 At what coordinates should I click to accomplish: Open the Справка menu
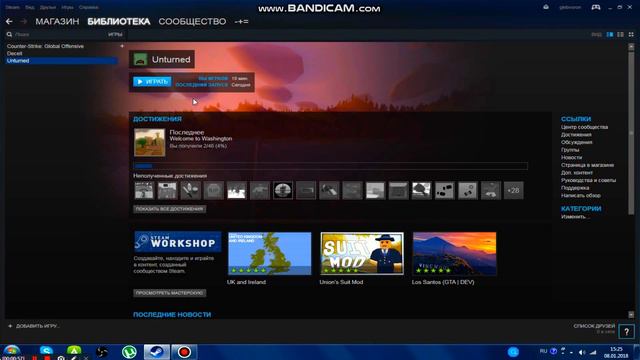[x=89, y=7]
